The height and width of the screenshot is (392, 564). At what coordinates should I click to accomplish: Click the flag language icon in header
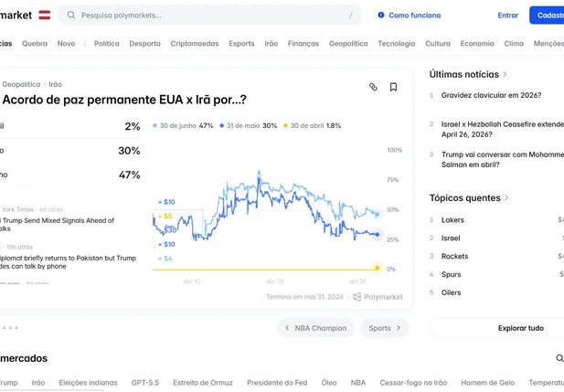point(45,16)
